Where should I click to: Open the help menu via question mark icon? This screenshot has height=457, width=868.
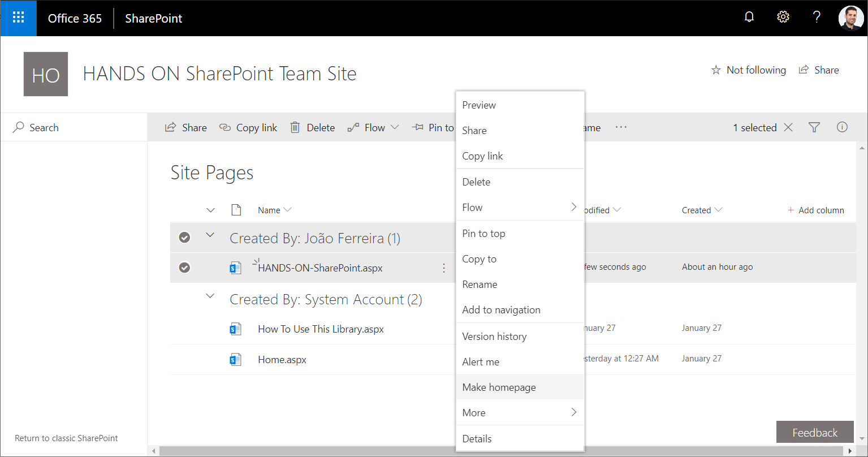[x=817, y=17]
